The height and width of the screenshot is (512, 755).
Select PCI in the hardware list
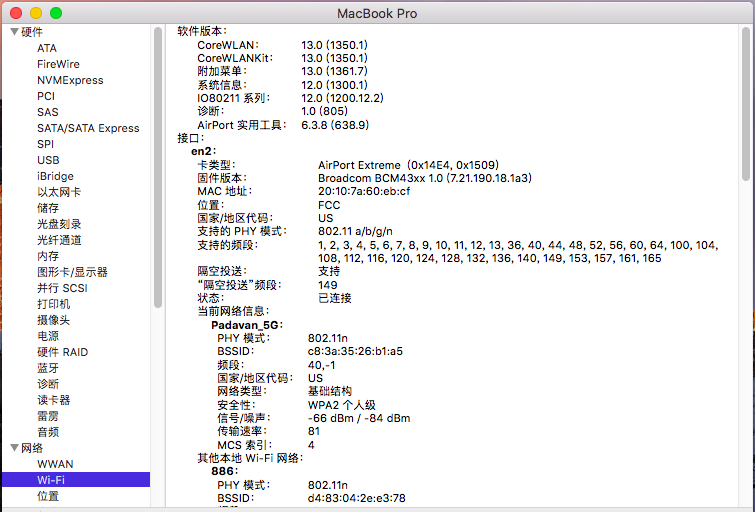tap(46, 96)
